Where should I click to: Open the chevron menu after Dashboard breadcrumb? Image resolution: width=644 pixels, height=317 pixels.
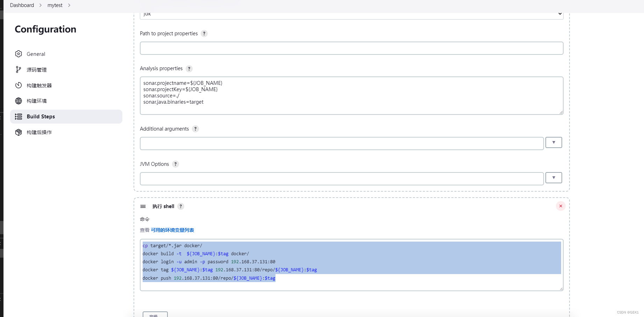pyautogui.click(x=41, y=5)
